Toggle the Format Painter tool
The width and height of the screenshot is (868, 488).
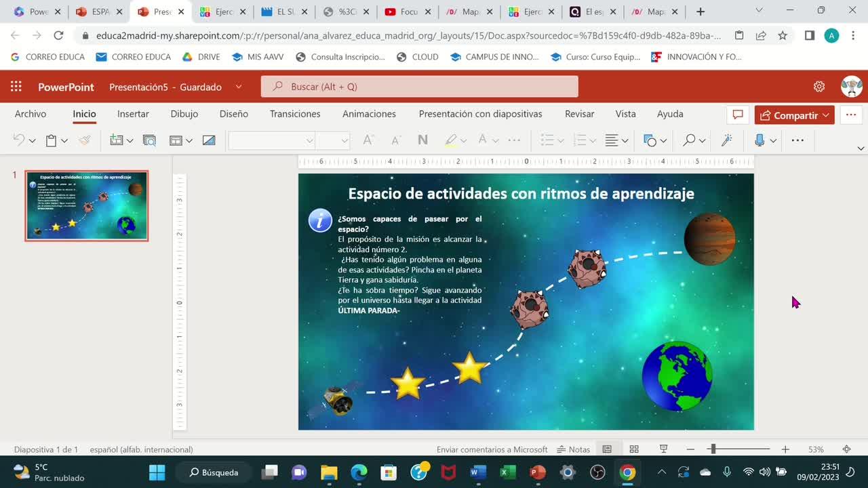pyautogui.click(x=84, y=140)
